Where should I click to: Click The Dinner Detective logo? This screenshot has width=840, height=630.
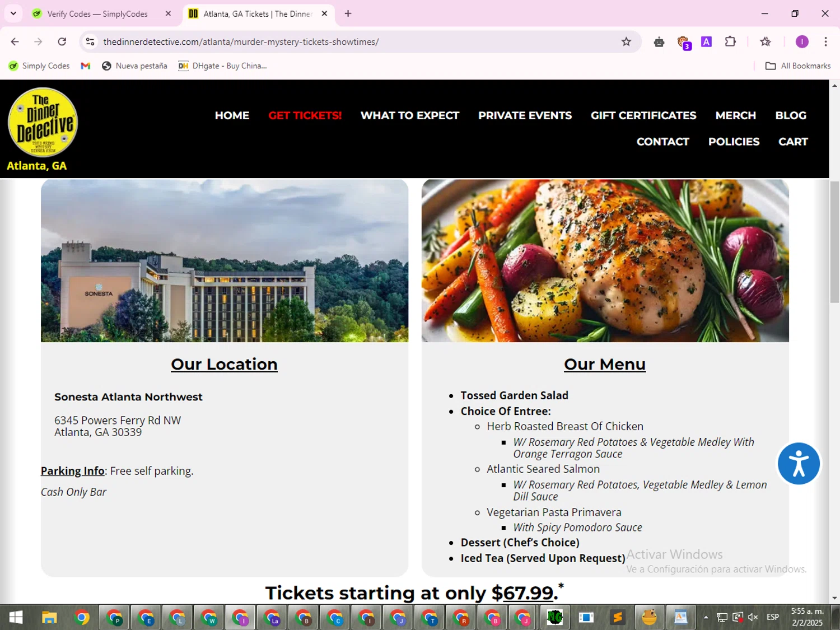[43, 122]
